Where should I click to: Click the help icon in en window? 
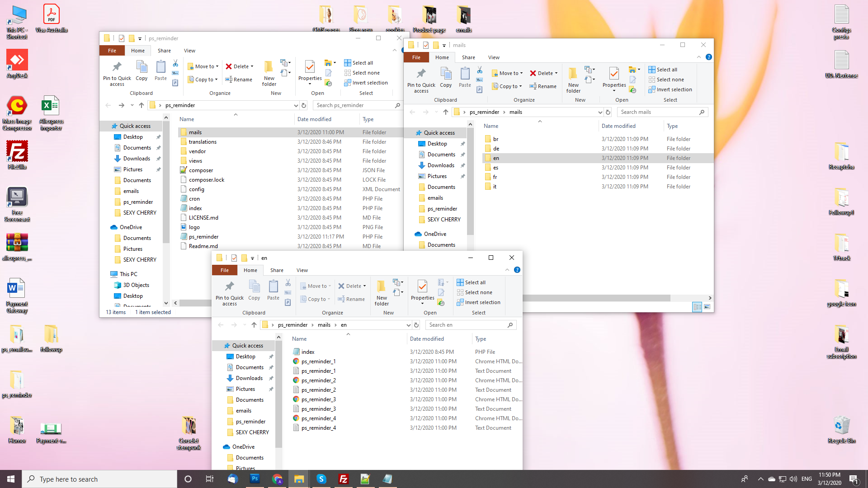coord(517,270)
